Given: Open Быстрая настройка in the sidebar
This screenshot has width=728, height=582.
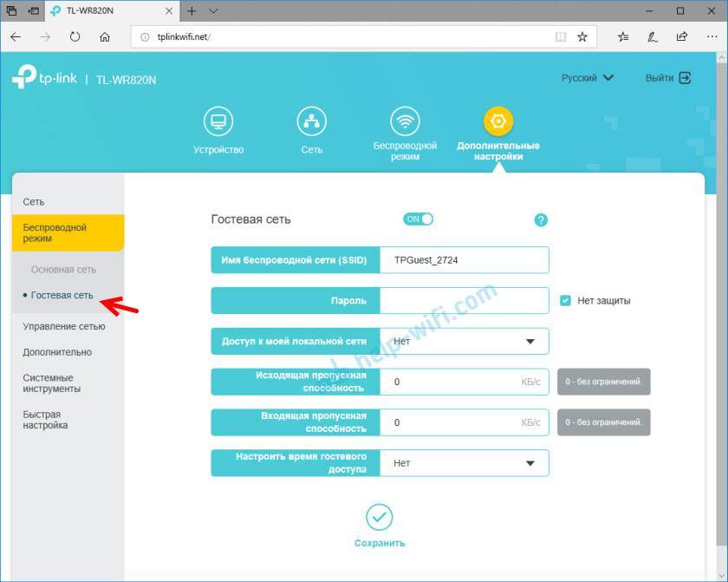Looking at the screenshot, I should (45, 420).
